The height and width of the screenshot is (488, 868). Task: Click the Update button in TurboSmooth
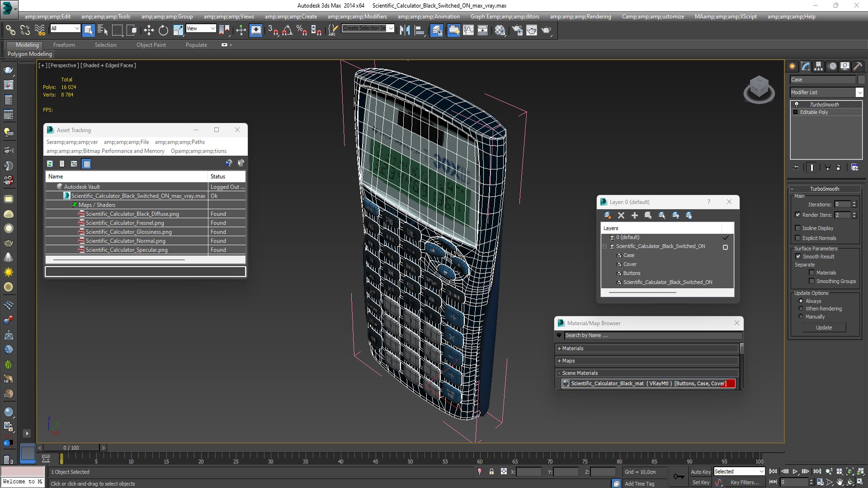[x=824, y=328]
